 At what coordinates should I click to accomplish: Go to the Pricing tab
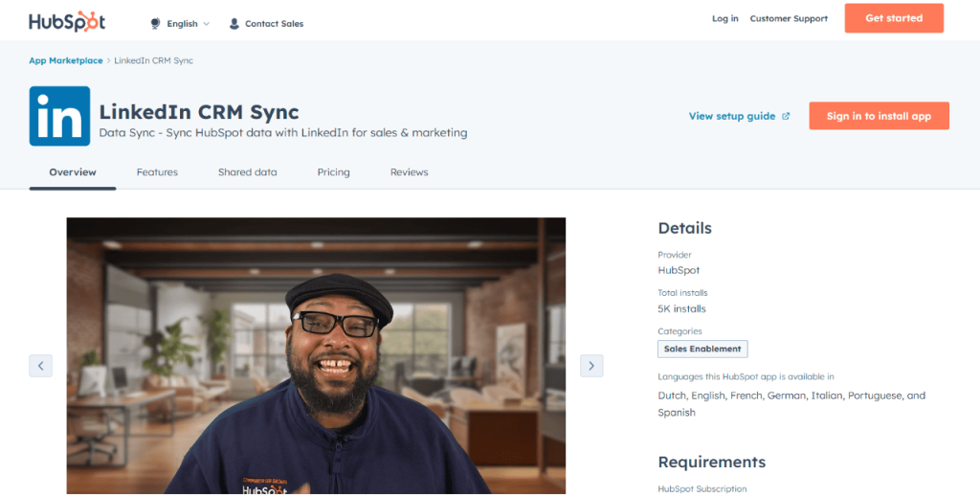pyautogui.click(x=333, y=172)
